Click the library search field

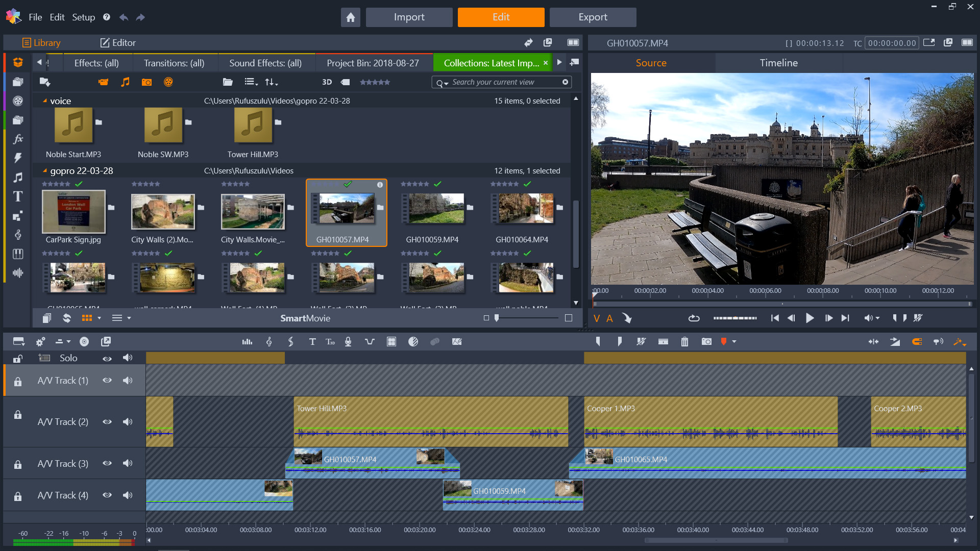tap(501, 82)
